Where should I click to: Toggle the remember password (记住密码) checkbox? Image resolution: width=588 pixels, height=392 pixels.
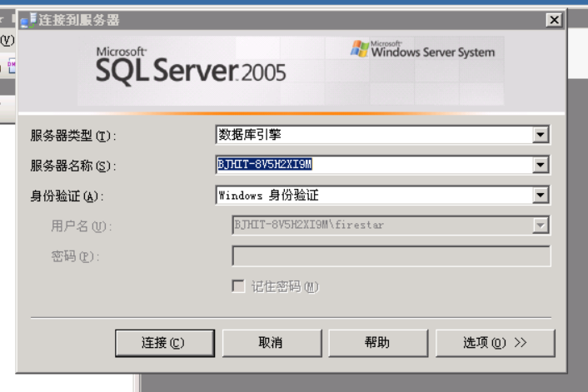(x=238, y=286)
